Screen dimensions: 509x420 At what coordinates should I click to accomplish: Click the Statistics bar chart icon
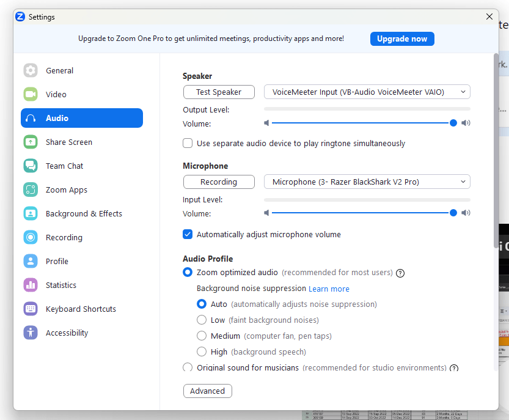click(x=31, y=285)
